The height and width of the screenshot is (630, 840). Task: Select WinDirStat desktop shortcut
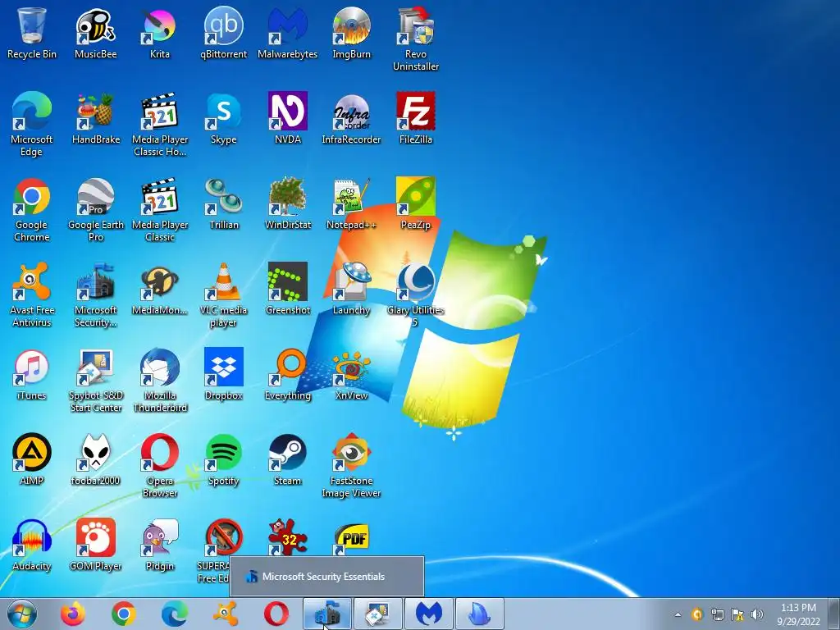tap(288, 203)
